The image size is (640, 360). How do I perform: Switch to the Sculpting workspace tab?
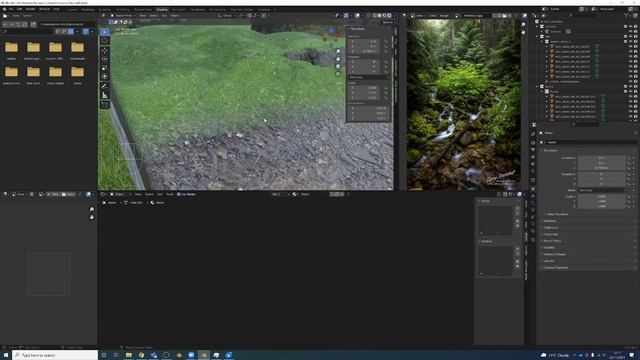point(104,9)
